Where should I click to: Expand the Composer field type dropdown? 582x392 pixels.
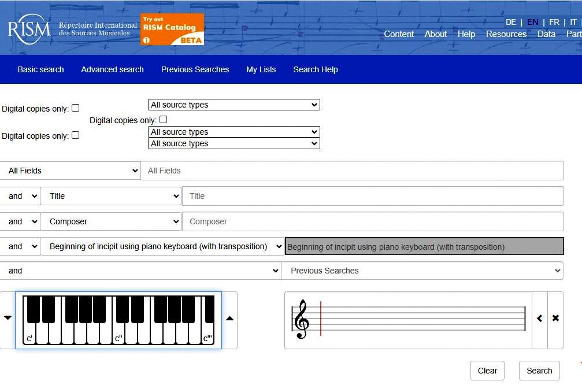tap(111, 221)
